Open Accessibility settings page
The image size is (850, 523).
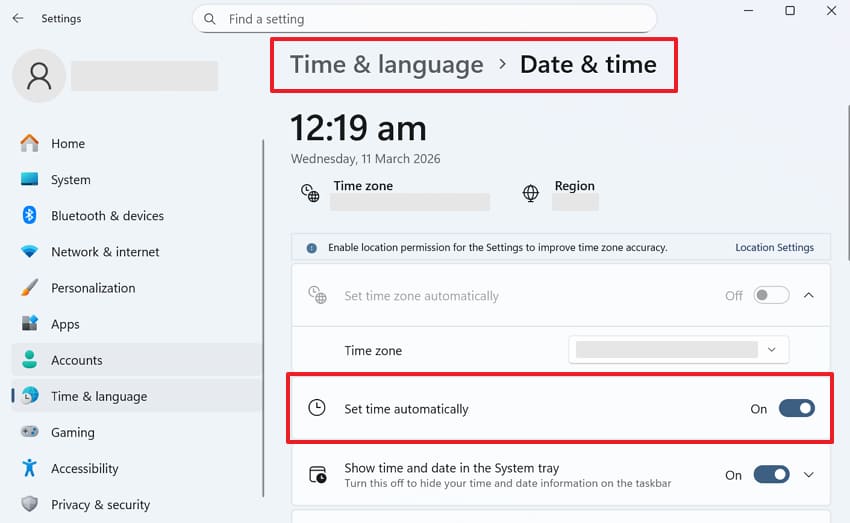click(x=137, y=468)
